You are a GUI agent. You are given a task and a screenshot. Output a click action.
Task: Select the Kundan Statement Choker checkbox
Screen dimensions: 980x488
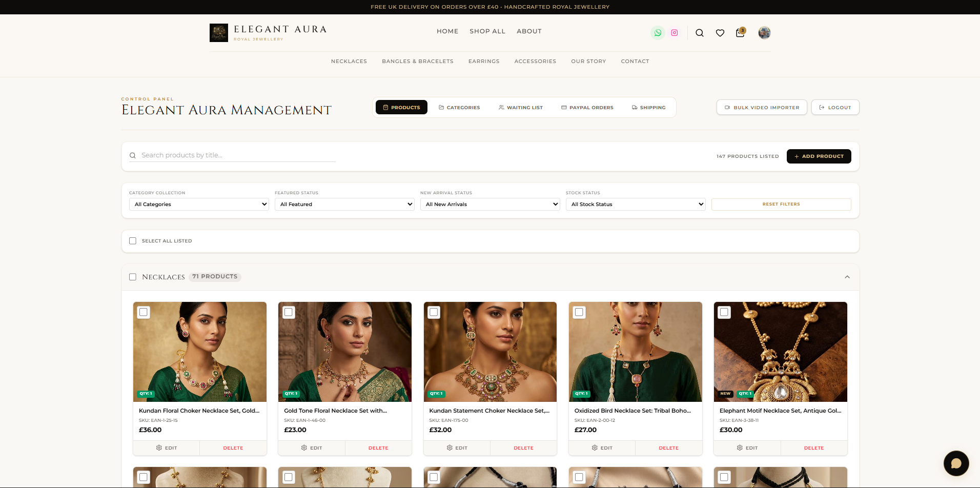(434, 312)
